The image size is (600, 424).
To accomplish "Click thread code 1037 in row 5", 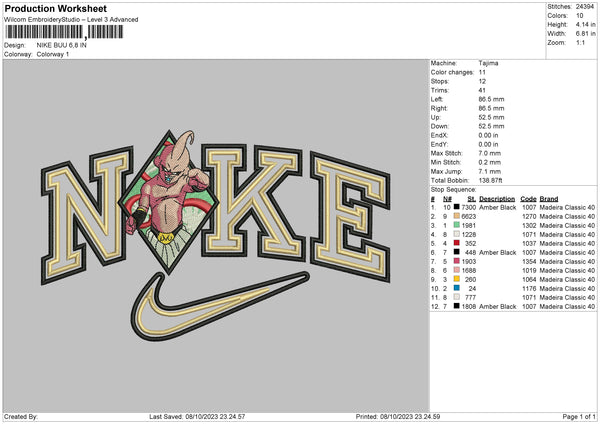I will (x=529, y=243).
